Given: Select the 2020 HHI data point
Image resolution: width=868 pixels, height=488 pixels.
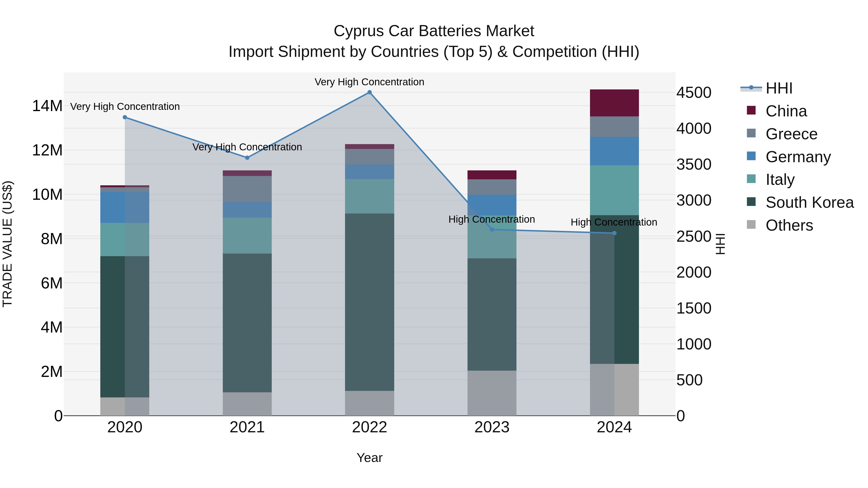Looking at the screenshot, I should tap(125, 117).
